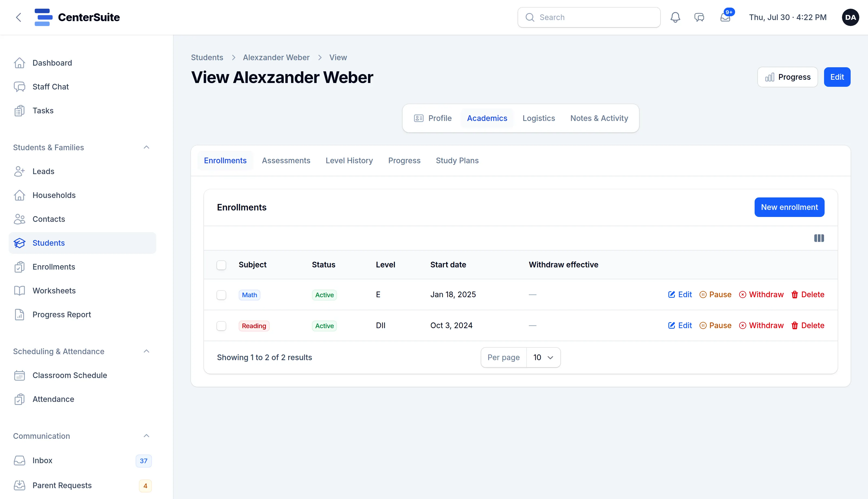Open Staff Chat in sidebar
Image resolution: width=868 pixels, height=499 pixels.
[x=82, y=87]
